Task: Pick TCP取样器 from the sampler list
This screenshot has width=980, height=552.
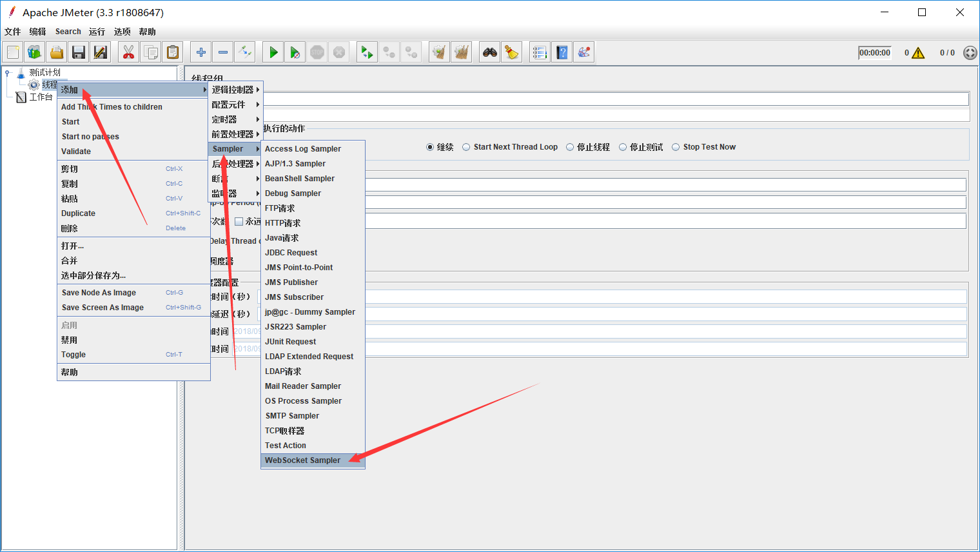Action: point(313,431)
